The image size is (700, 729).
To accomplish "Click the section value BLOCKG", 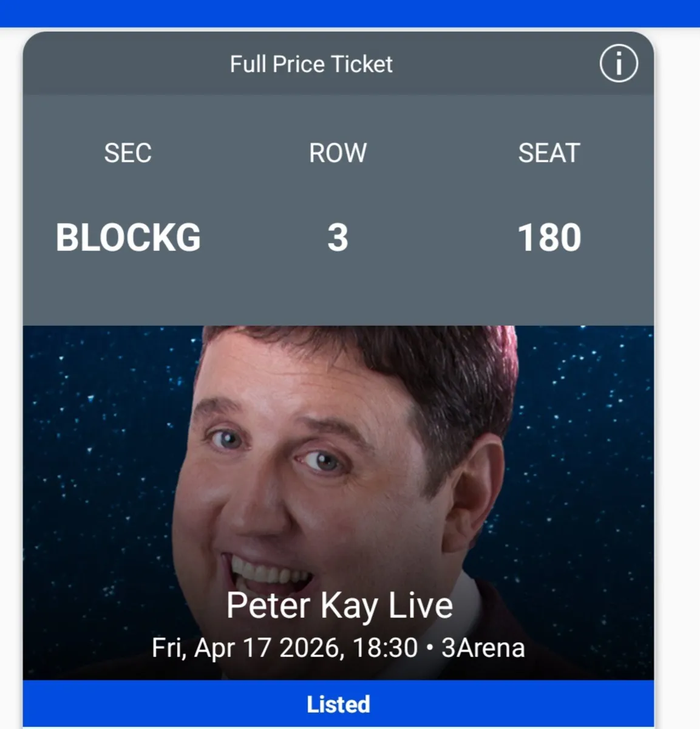I will click(x=128, y=237).
